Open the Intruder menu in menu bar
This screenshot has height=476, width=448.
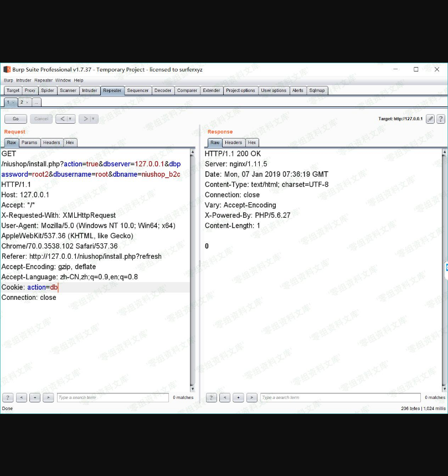click(24, 80)
